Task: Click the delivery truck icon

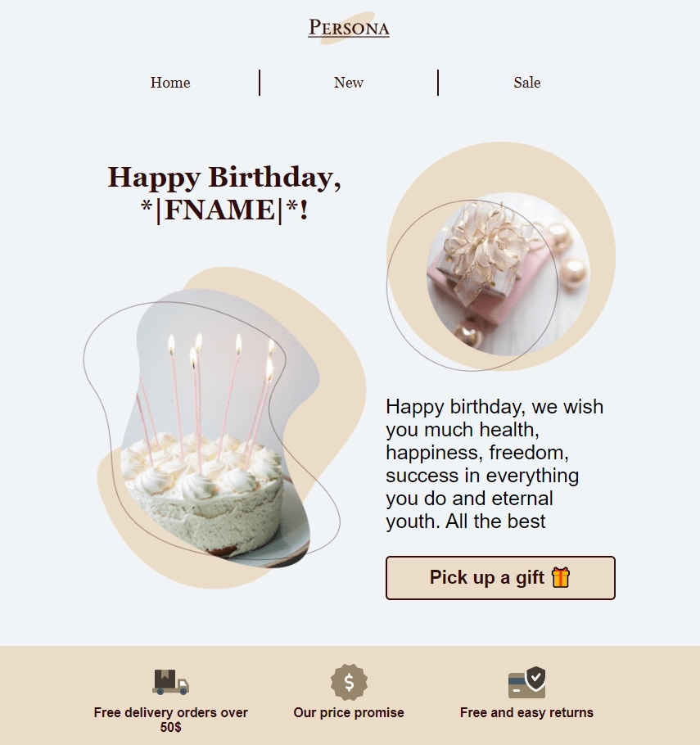Action: tap(170, 682)
